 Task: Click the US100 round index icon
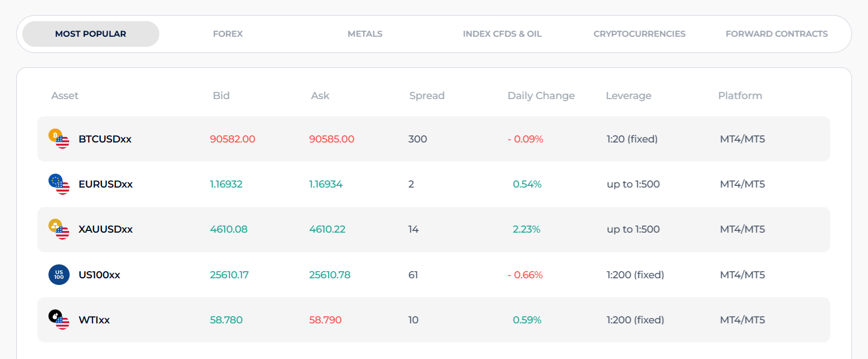click(59, 275)
